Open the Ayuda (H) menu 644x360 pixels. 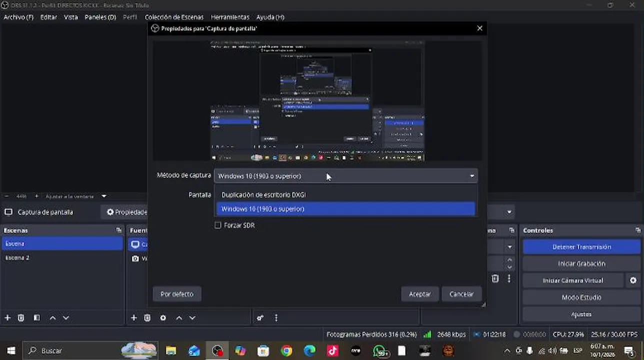coord(270,17)
